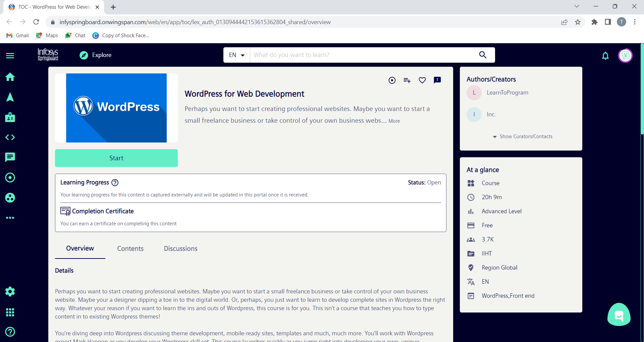Click the 'WordPress,Front end' tags text

tap(508, 296)
